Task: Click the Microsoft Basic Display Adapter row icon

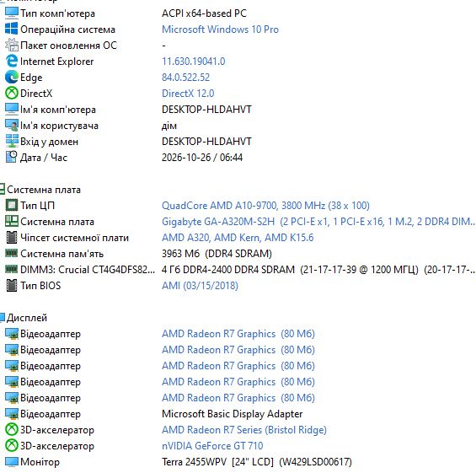Action: pos(12,414)
